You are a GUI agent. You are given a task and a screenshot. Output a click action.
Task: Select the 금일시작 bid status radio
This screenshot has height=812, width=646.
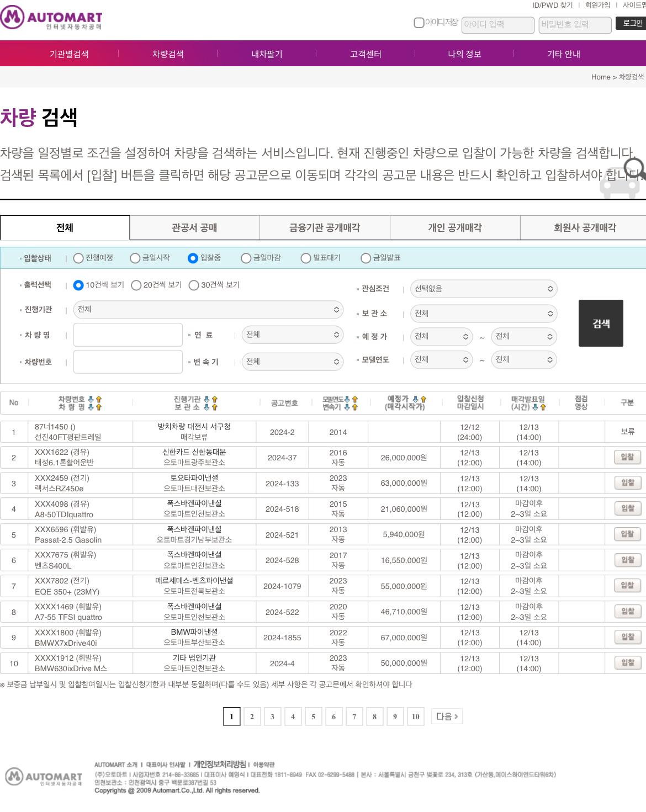coord(135,258)
